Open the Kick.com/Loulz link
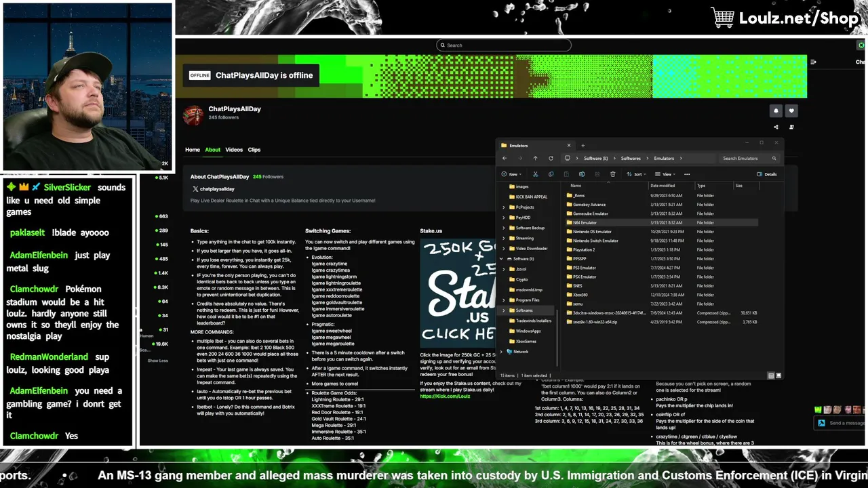 point(445,396)
